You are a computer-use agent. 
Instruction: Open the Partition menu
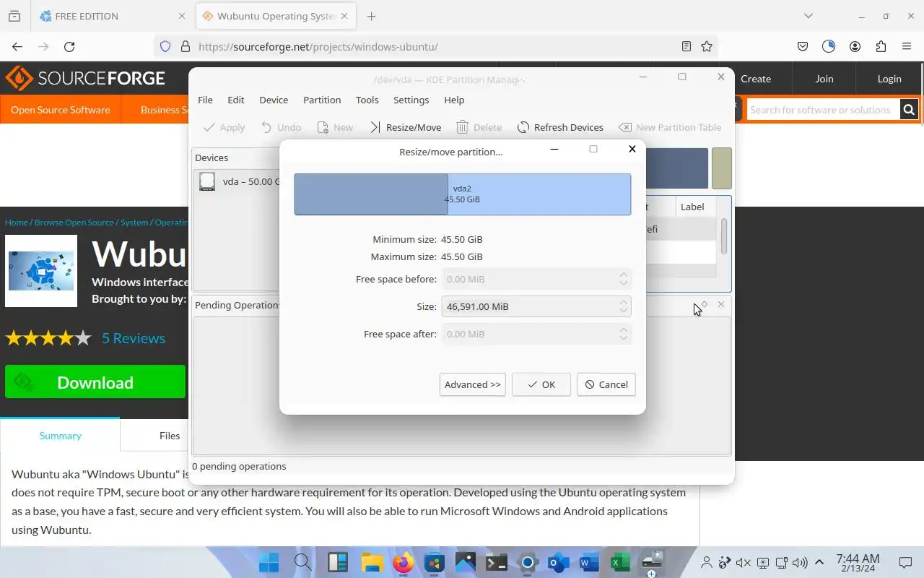coord(322,100)
